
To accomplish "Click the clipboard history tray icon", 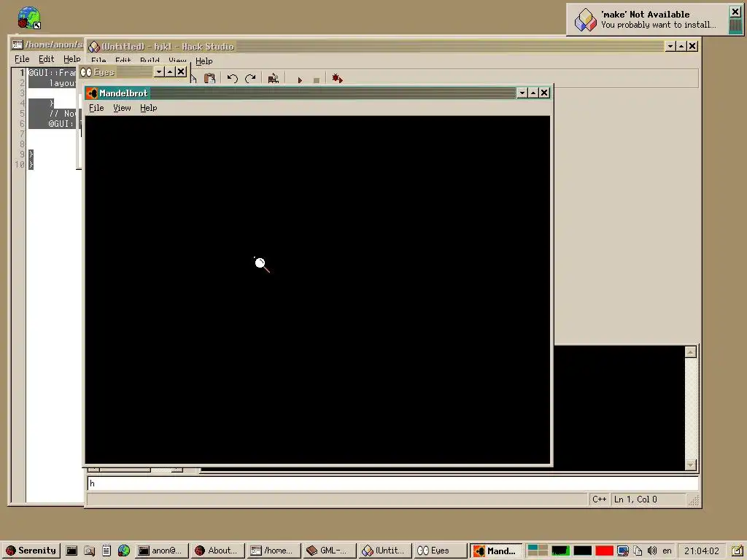I will pyautogui.click(x=638, y=551).
